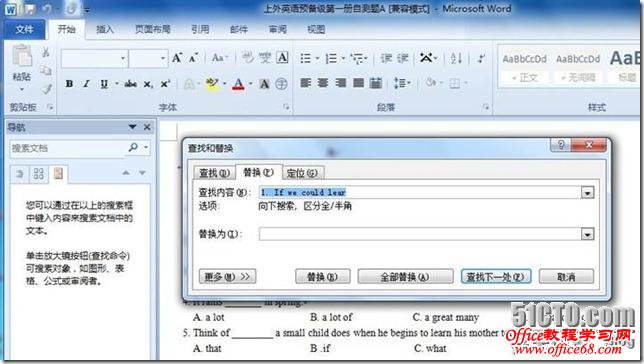Open font color dropdown arrow

click(x=251, y=84)
